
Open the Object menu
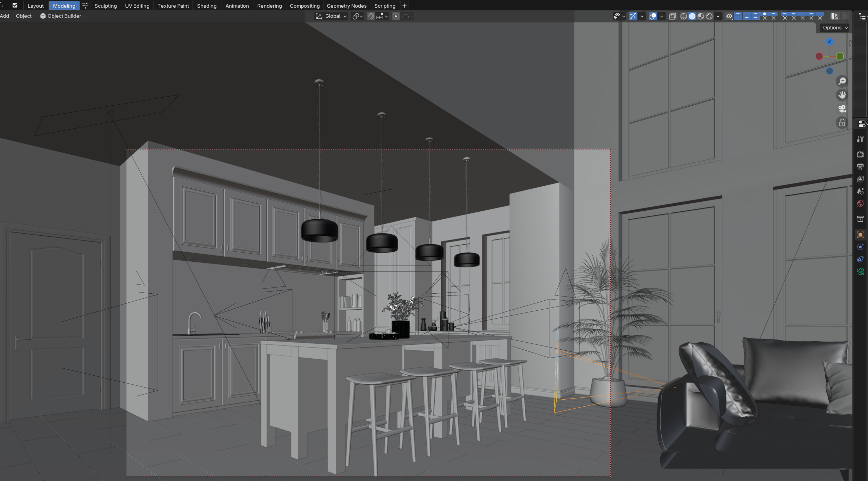point(24,16)
